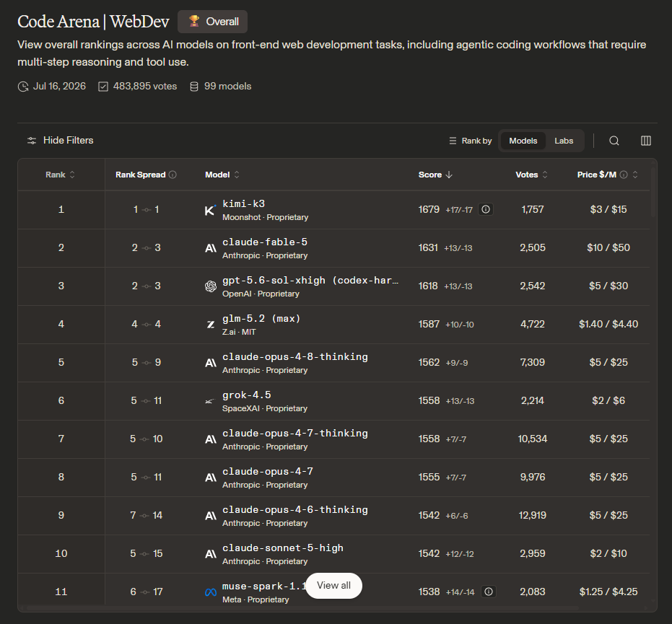Click the View all button
This screenshot has width=672, height=624.
pyautogui.click(x=334, y=586)
